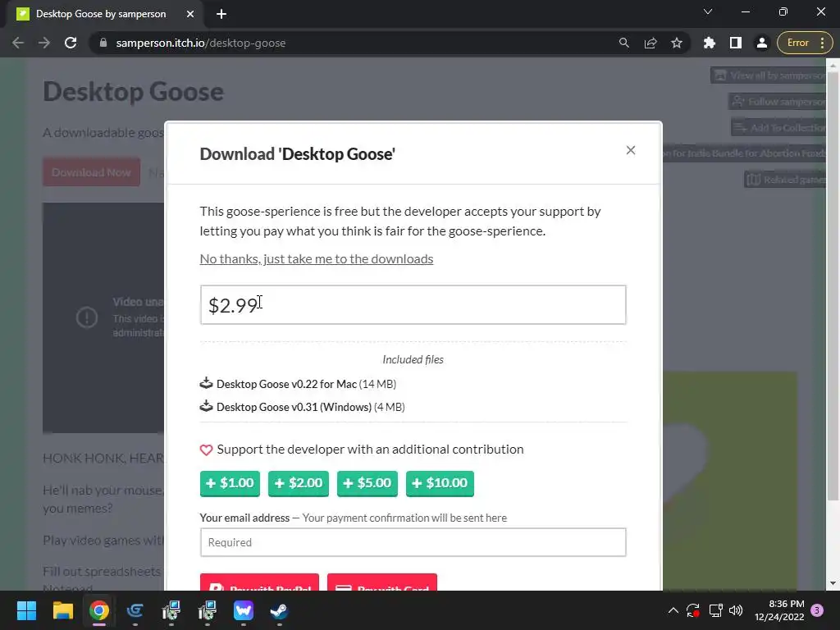Pay with Card button

382,583
